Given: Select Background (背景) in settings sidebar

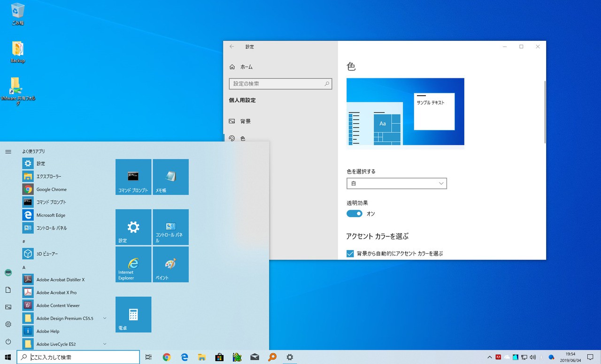Looking at the screenshot, I should pyautogui.click(x=245, y=121).
